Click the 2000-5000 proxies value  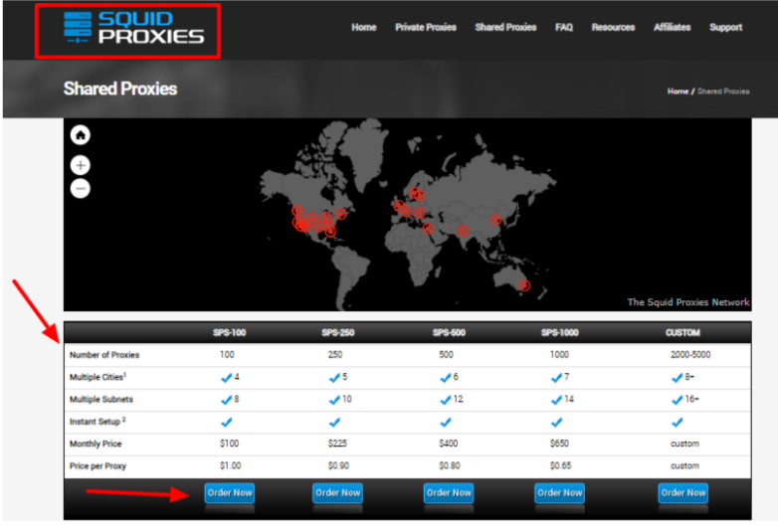690,355
